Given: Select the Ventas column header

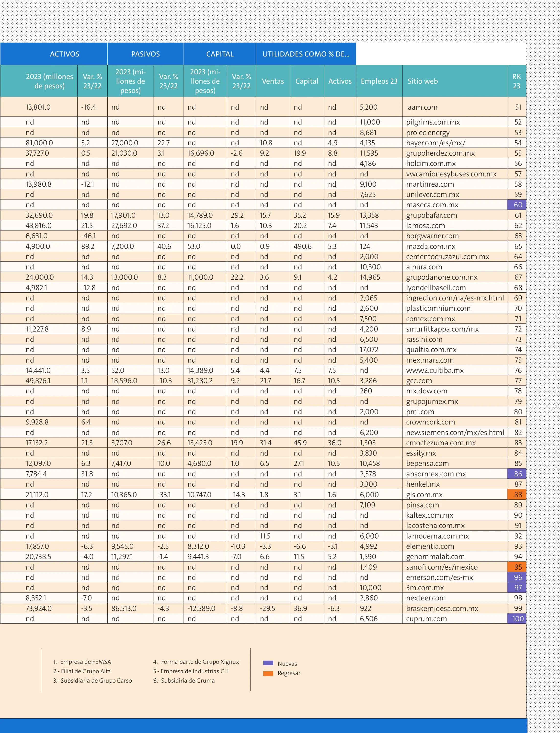Looking at the screenshot, I should 273,81.
